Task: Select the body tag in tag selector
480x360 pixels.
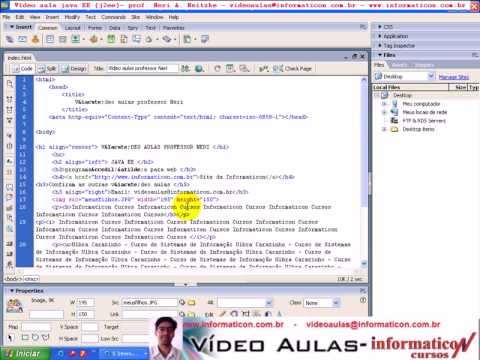Action: click(13, 279)
